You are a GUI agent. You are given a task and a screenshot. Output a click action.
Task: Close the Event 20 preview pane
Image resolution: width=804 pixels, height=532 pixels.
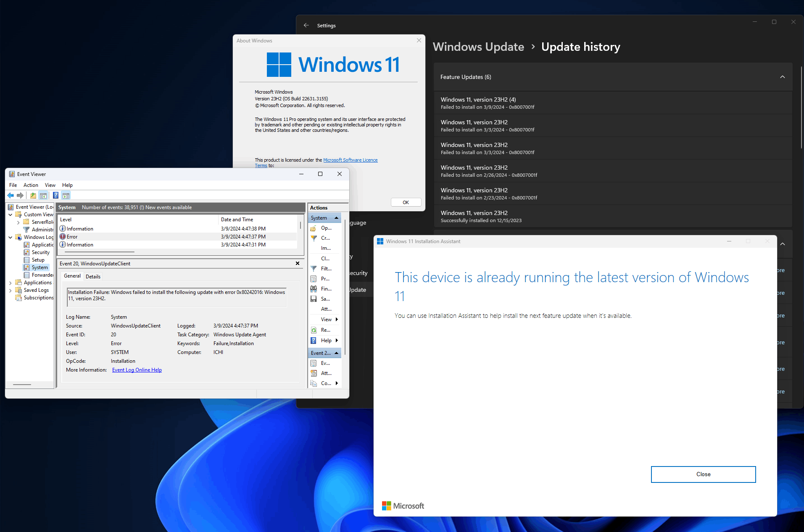(x=298, y=264)
